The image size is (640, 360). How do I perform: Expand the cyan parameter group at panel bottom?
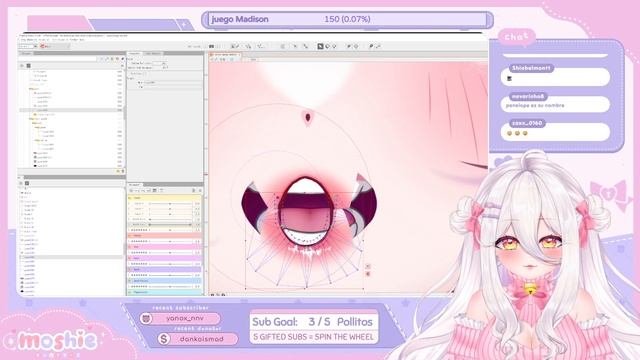point(165,292)
